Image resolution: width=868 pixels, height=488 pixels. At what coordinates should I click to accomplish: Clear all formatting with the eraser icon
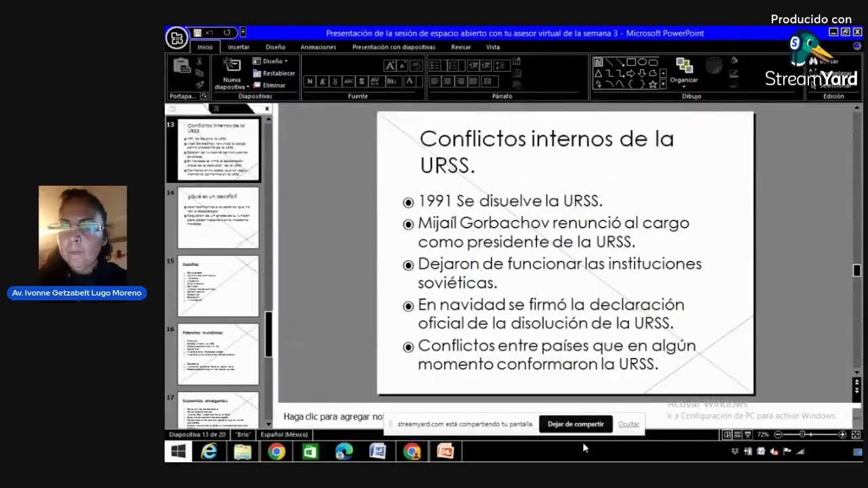[416, 66]
